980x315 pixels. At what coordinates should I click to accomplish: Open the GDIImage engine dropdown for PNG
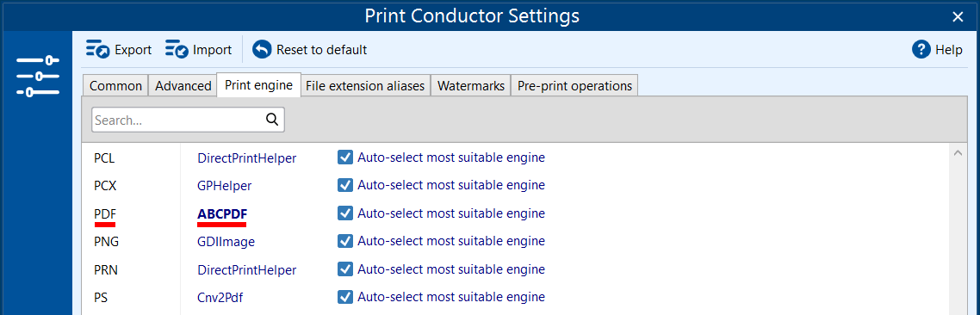click(226, 241)
